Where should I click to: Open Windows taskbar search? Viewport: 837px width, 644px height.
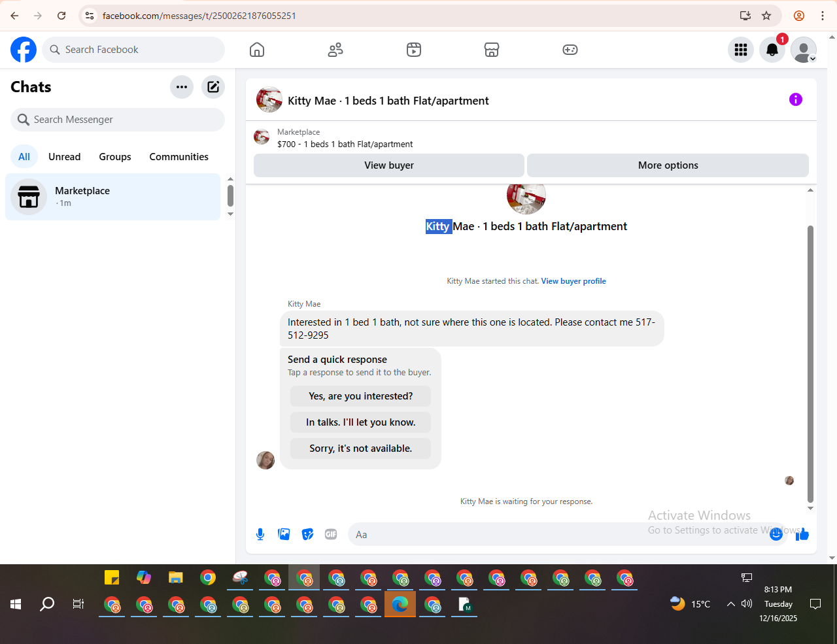pyautogui.click(x=47, y=604)
